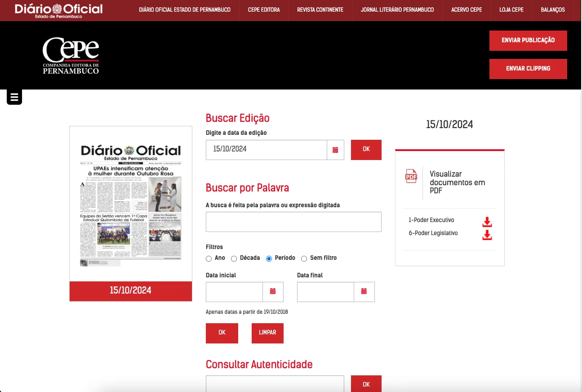Click the Diário Oficial header logo
This screenshot has height=392, width=582.
coord(58,10)
